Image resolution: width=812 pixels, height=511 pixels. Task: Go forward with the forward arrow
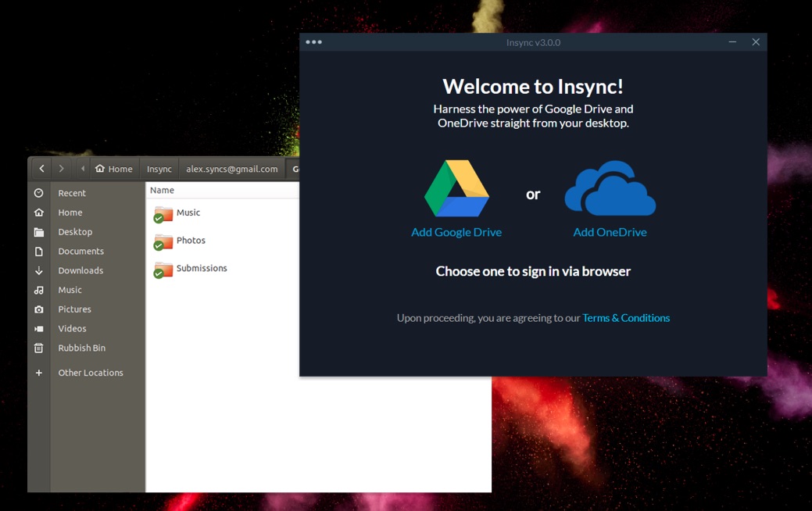(61, 169)
